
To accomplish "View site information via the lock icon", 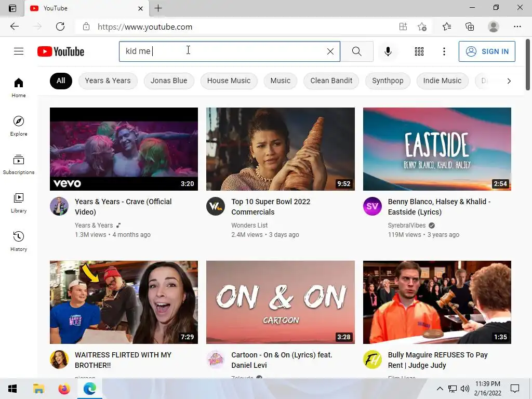I will [86, 26].
